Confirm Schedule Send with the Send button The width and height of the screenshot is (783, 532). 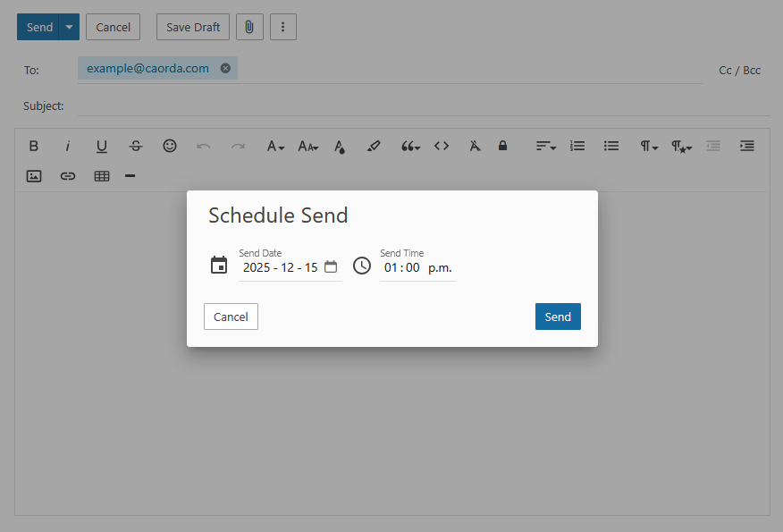(558, 317)
